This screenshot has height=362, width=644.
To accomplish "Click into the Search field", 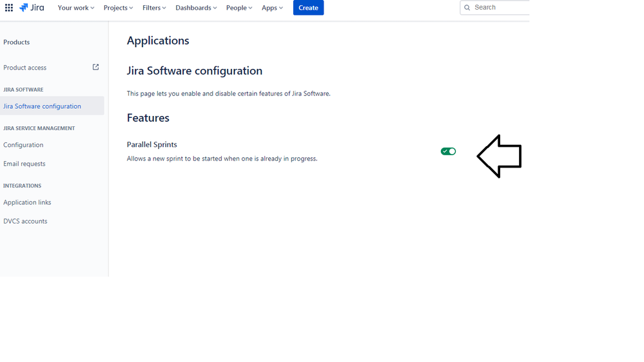I will tap(495, 7).
